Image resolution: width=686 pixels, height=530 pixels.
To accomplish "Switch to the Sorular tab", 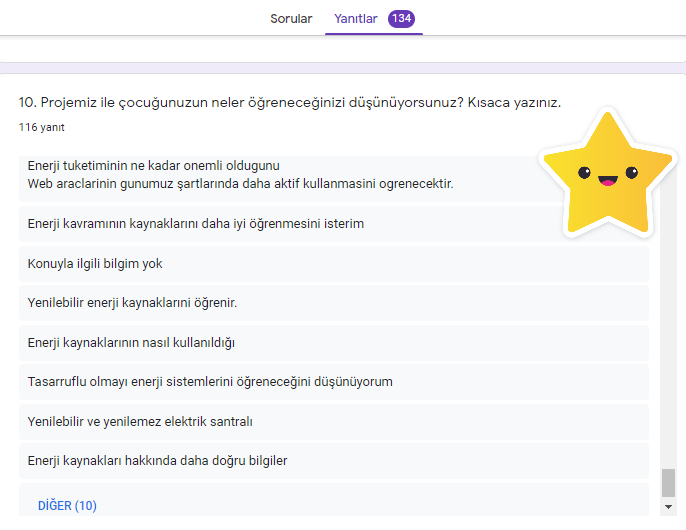I will click(x=291, y=19).
